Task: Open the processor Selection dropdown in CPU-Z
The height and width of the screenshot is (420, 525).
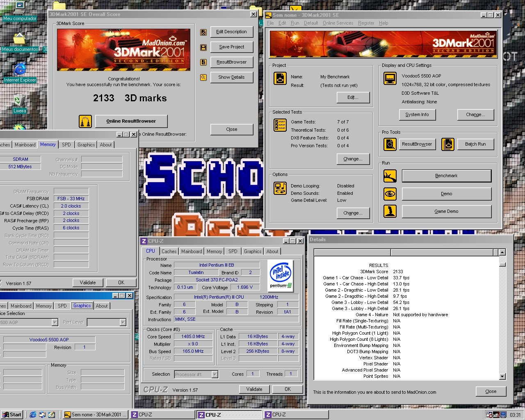Action: [x=215, y=374]
